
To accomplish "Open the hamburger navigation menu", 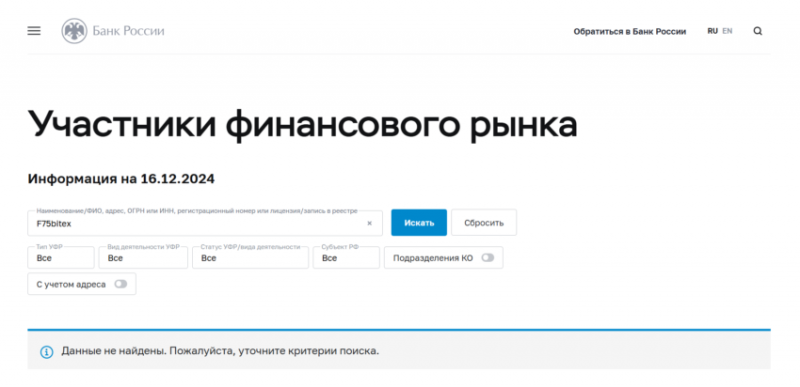I will point(34,31).
